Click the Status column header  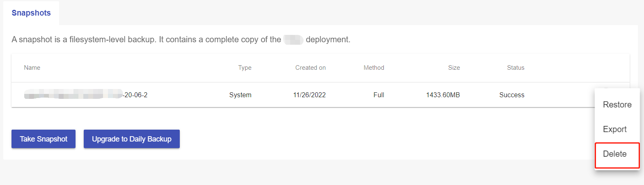pyautogui.click(x=516, y=68)
